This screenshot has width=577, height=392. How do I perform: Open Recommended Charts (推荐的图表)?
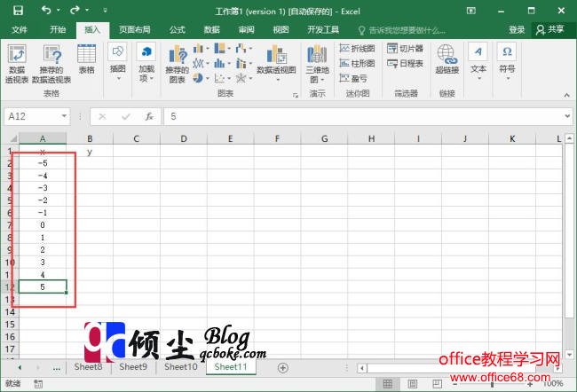click(x=178, y=65)
